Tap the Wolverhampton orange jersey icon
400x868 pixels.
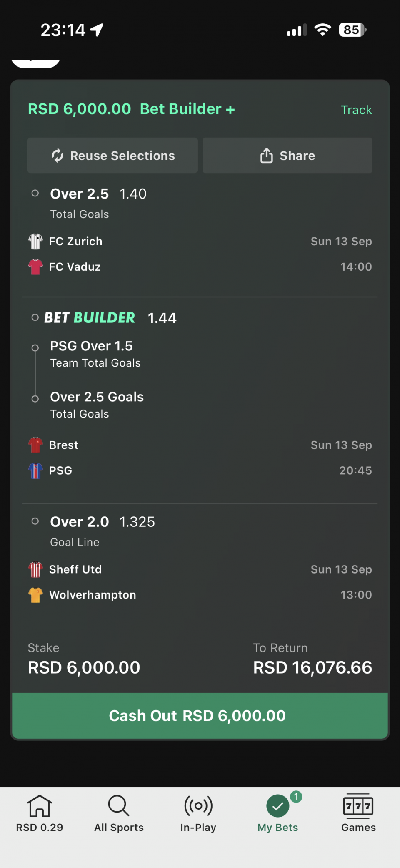(35, 595)
